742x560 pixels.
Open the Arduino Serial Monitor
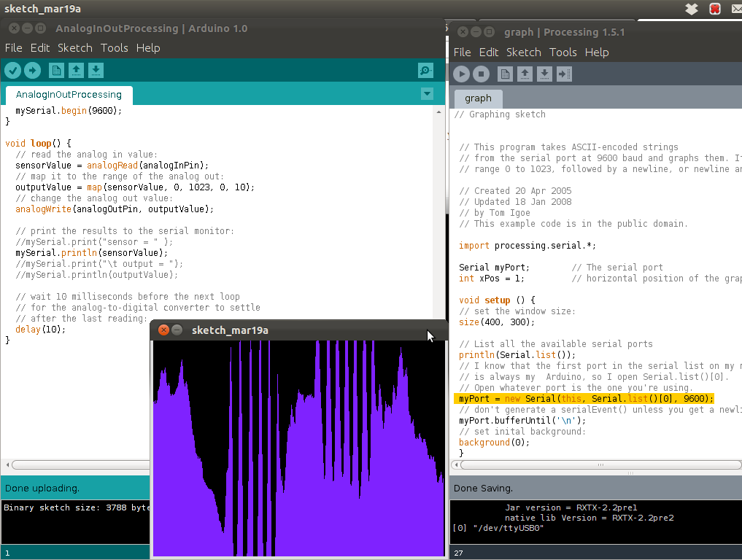coord(425,70)
